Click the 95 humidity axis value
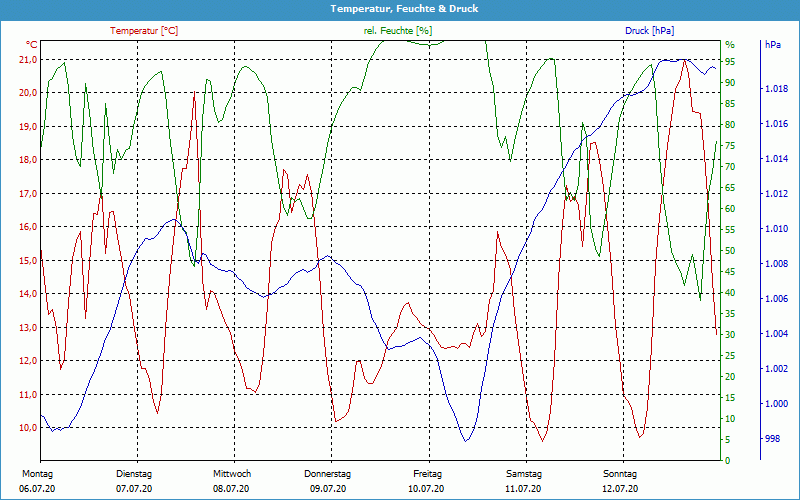800x500 pixels. click(730, 62)
